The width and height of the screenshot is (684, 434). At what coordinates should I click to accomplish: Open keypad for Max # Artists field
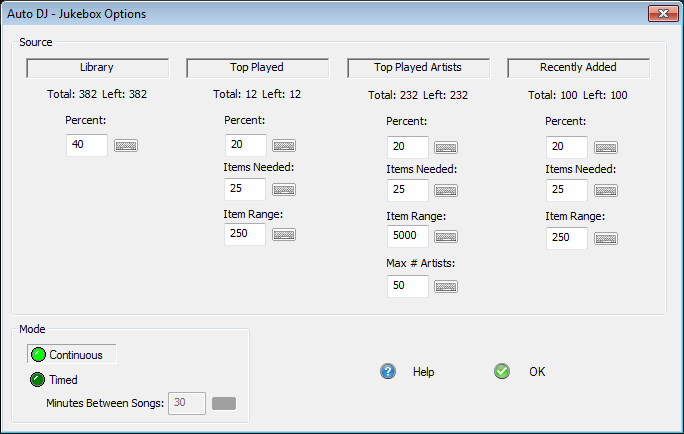pos(445,287)
